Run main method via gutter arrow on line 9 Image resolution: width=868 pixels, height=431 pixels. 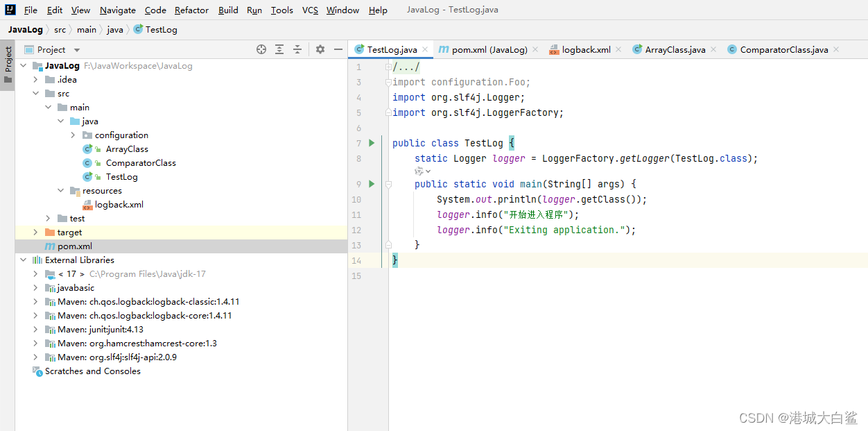pyautogui.click(x=372, y=184)
